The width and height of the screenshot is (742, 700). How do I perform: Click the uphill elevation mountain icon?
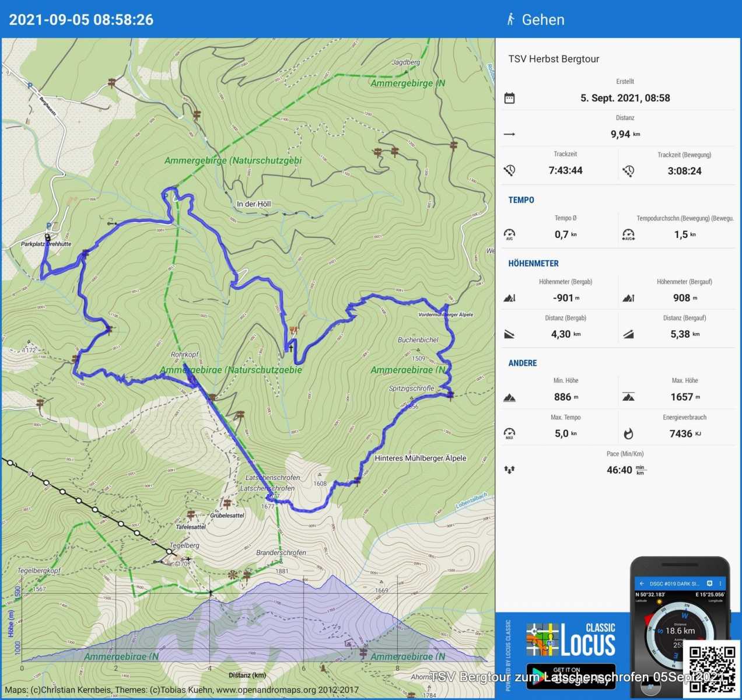tap(628, 298)
